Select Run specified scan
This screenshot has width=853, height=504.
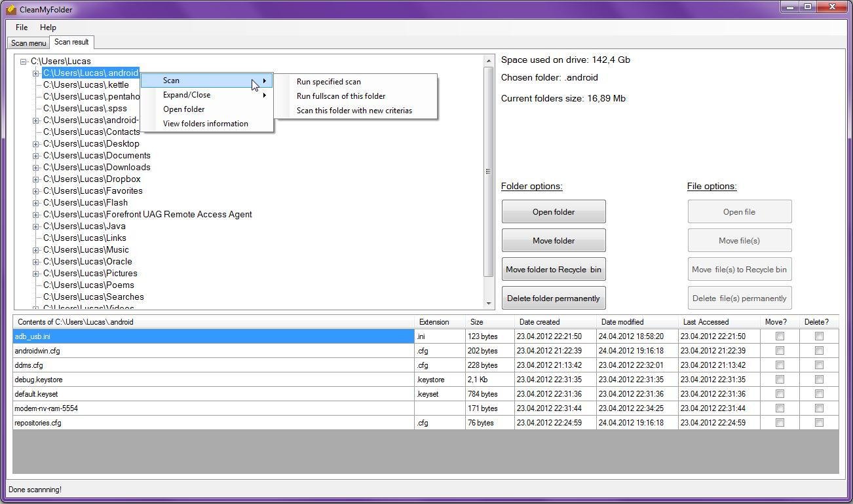point(355,82)
